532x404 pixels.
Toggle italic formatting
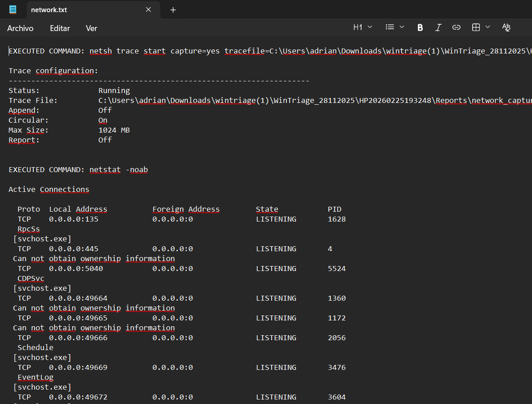tap(438, 27)
